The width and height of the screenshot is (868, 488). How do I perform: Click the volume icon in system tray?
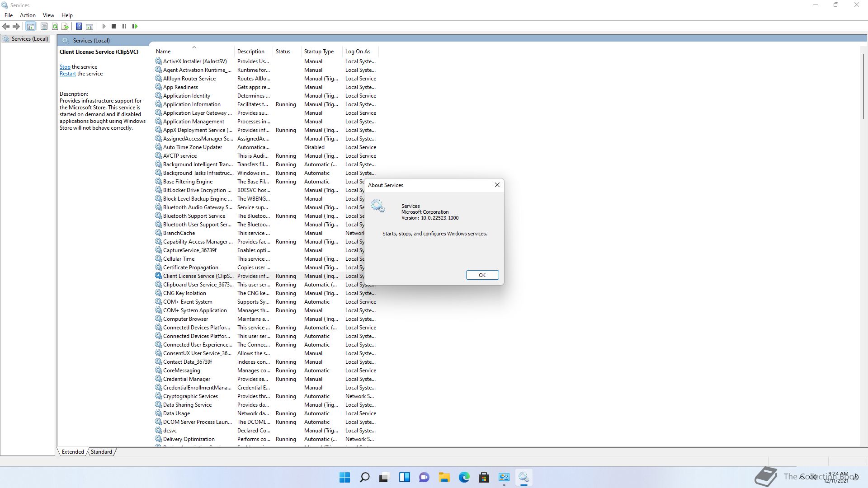click(x=813, y=477)
